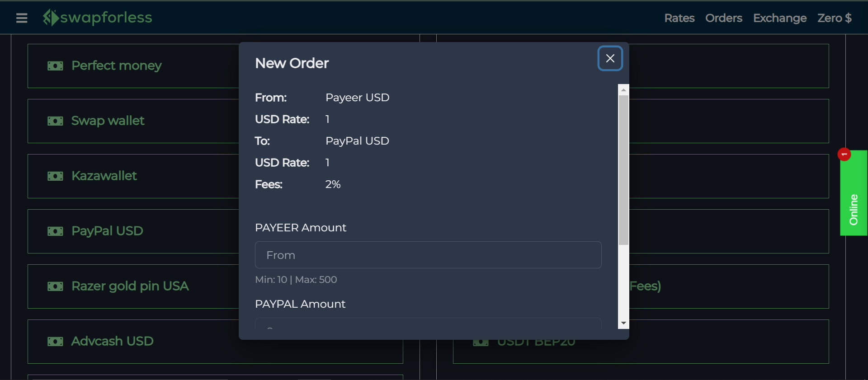Click the red notification badge above Online widget
This screenshot has width=868, height=380.
[844, 155]
